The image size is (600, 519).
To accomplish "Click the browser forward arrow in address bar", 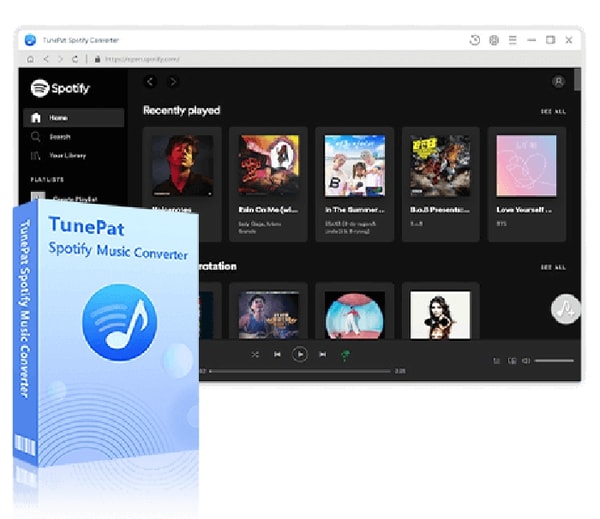I will pos(60,59).
